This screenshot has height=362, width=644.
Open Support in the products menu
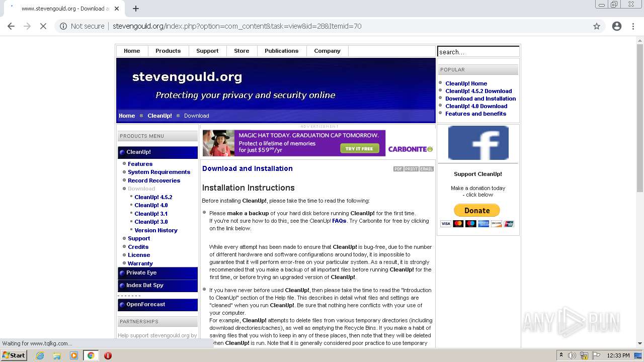[139, 238]
